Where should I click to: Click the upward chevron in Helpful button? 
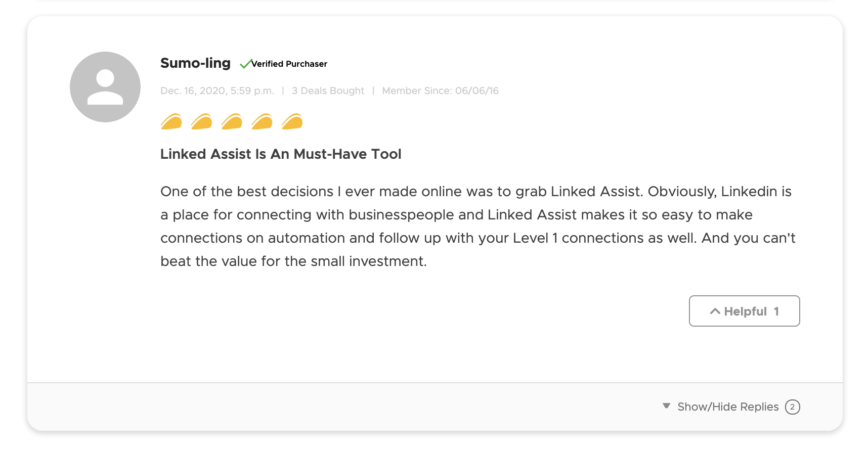[x=715, y=311]
